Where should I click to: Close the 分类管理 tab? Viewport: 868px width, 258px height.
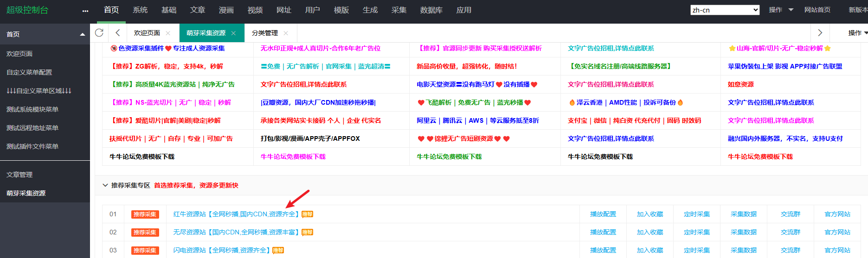(286, 33)
